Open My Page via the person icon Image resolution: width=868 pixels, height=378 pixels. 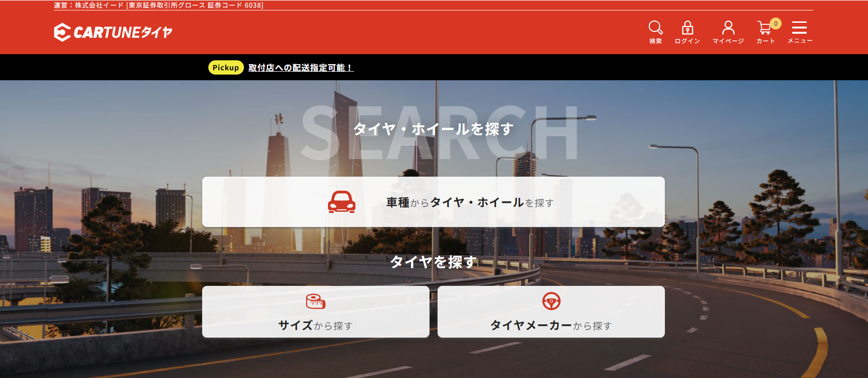point(728,28)
